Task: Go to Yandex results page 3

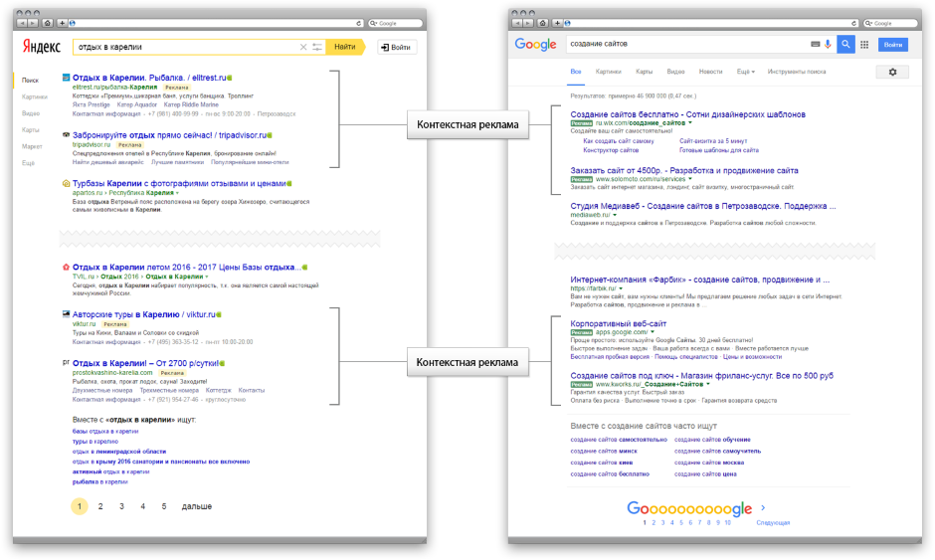Action: [x=121, y=506]
